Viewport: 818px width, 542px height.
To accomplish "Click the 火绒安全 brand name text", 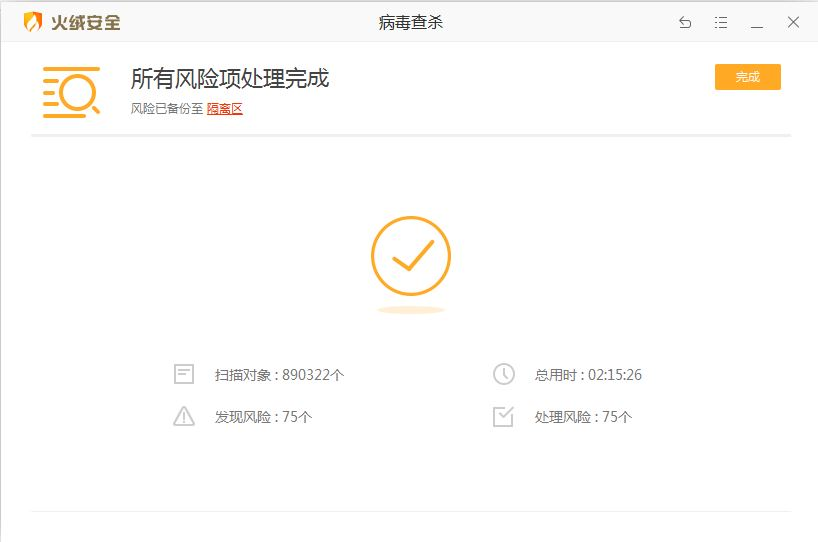I will tap(86, 22).
